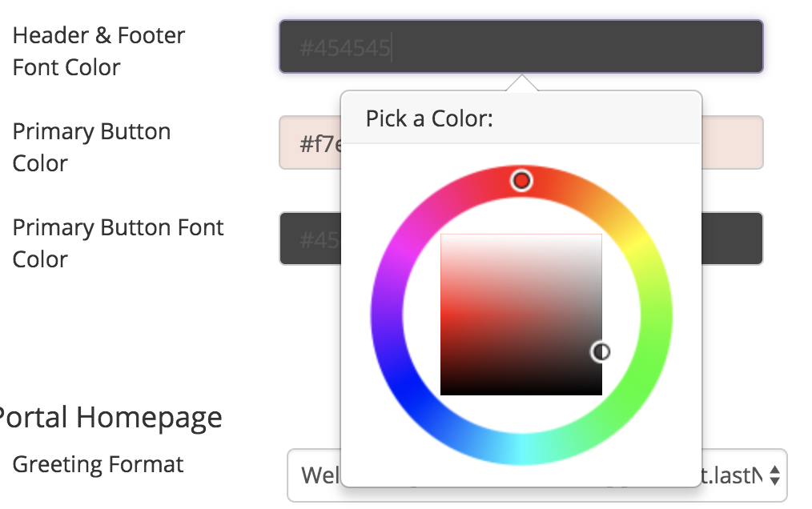Select pure red at left edge of square
812x509 pixels.
point(444,315)
